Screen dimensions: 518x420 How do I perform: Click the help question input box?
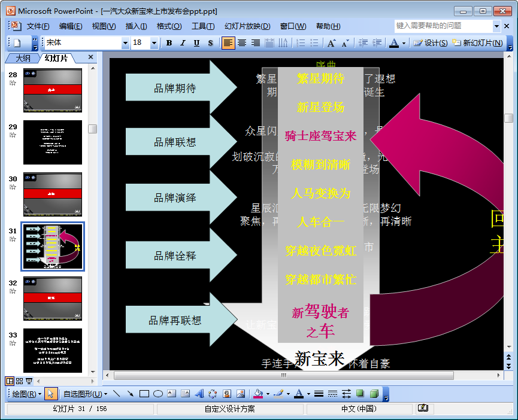pyautogui.click(x=444, y=26)
